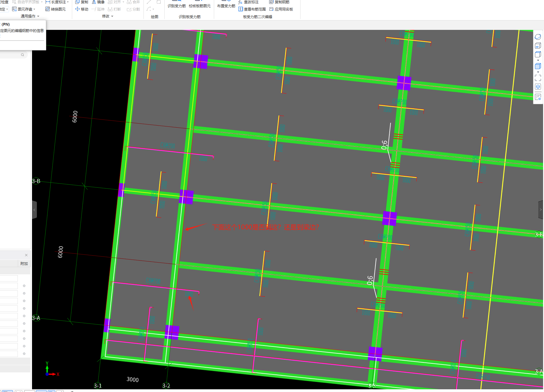Screen dimensions: 544x392
Task: Select the 镜像 (mirror) tool
Action: tap(98, 2)
